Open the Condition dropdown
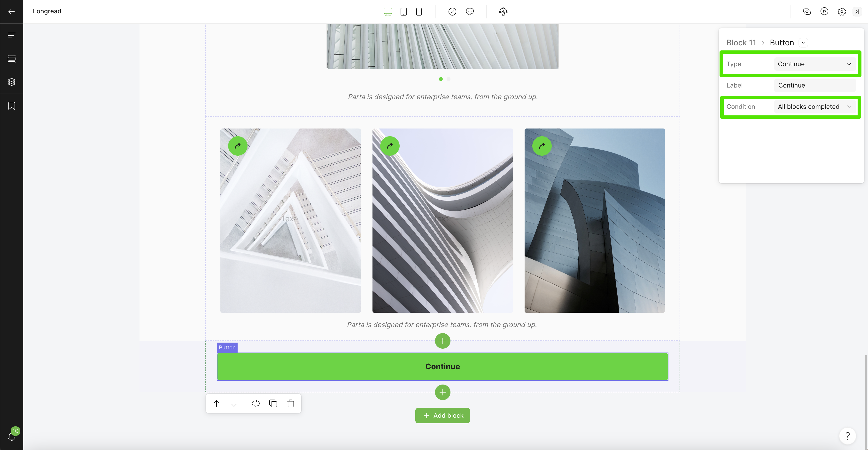This screenshot has width=868, height=450. point(814,107)
